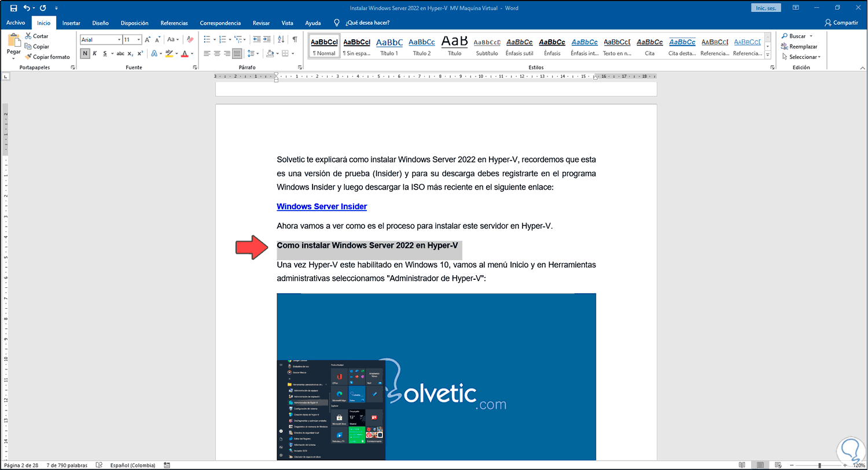The height and width of the screenshot is (470, 868).
Task: Center the paragraph text
Action: 217,53
